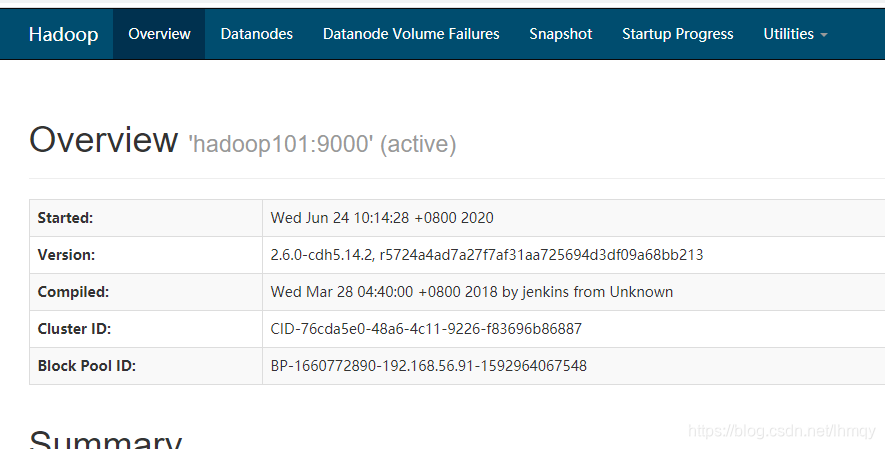Select the 2.6.0-cdh5.14.2 version value
Screen dimensions: 885x449
pos(487,255)
